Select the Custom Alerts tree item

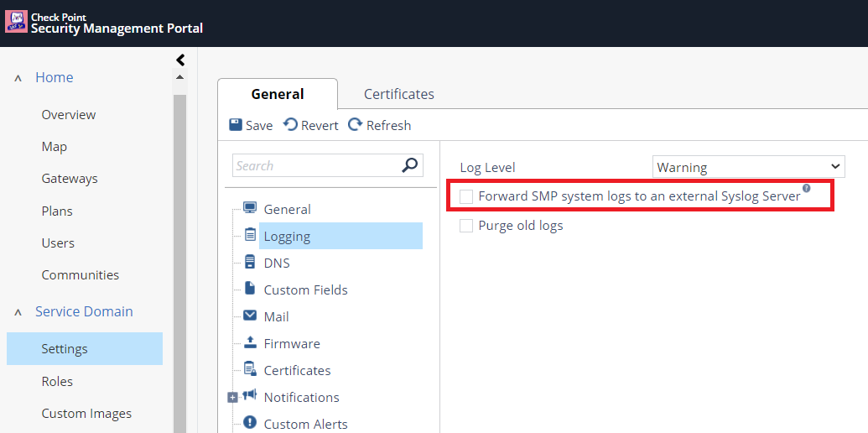(x=305, y=424)
